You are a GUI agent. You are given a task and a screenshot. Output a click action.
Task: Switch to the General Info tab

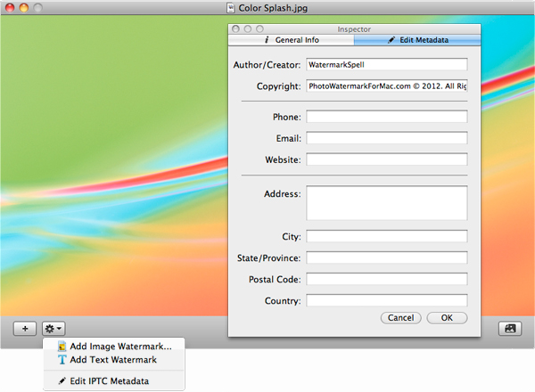[x=292, y=40]
